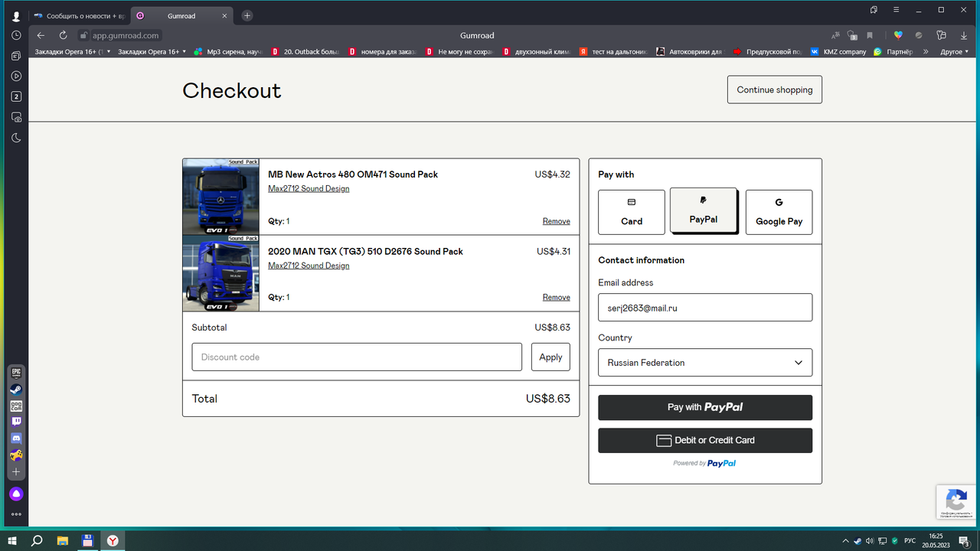Image resolution: width=980 pixels, height=551 pixels.
Task: Click the Continue shopping button
Action: click(x=775, y=90)
